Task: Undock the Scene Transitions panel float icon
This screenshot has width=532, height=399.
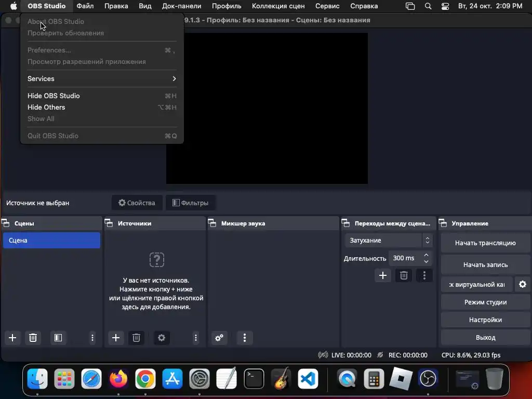Action: coord(345,223)
